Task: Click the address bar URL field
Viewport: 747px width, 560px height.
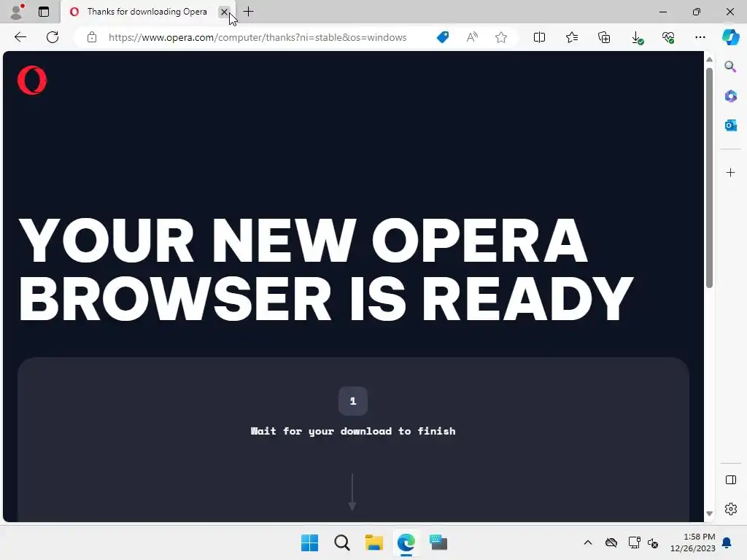Action: point(258,37)
